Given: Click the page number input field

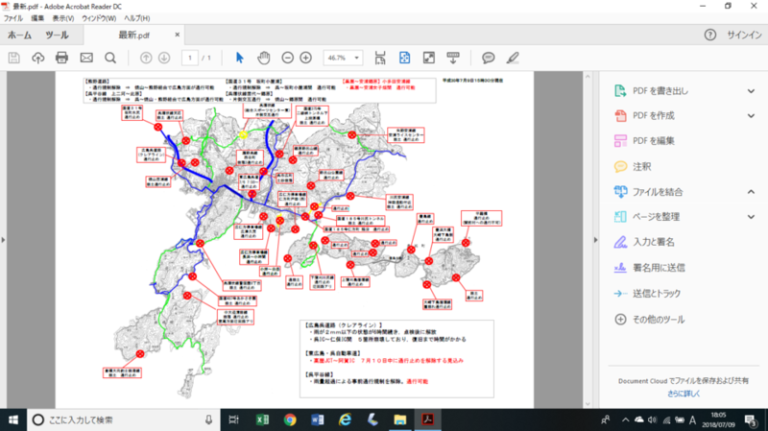Looking at the screenshot, I should pos(190,58).
